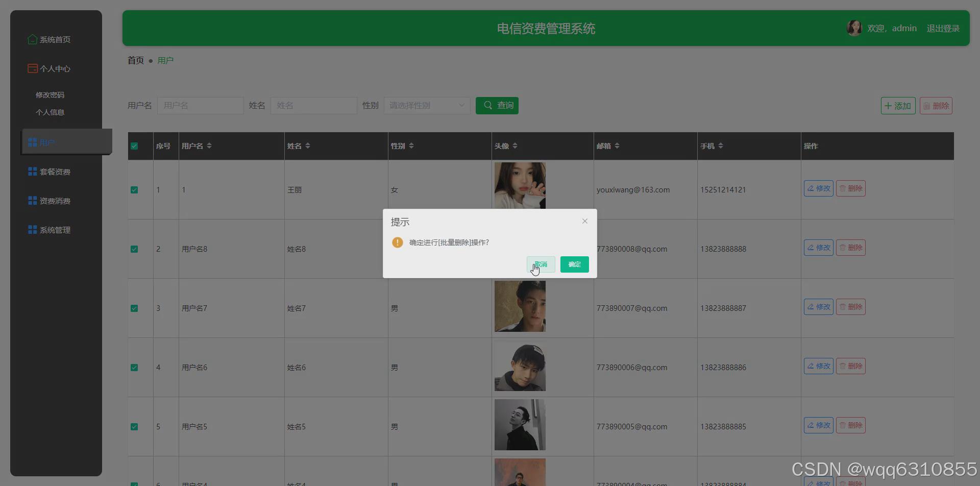The image size is (980, 486).
Task: Uncheck the row for 用户名8
Action: pyautogui.click(x=134, y=249)
